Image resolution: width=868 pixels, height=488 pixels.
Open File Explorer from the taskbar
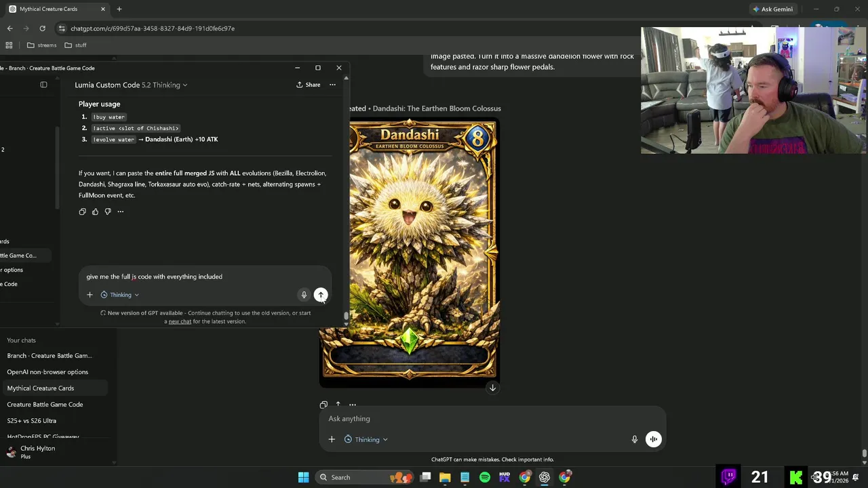[x=445, y=477]
